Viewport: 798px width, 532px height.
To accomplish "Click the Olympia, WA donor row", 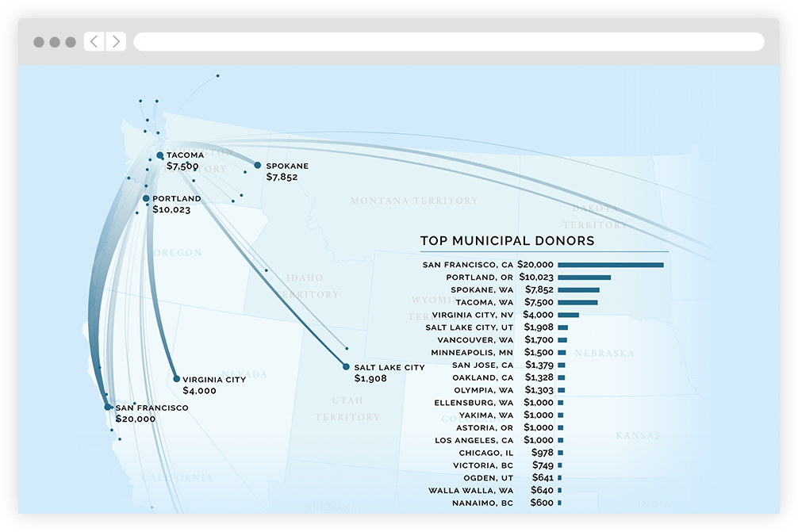I will coord(509,390).
